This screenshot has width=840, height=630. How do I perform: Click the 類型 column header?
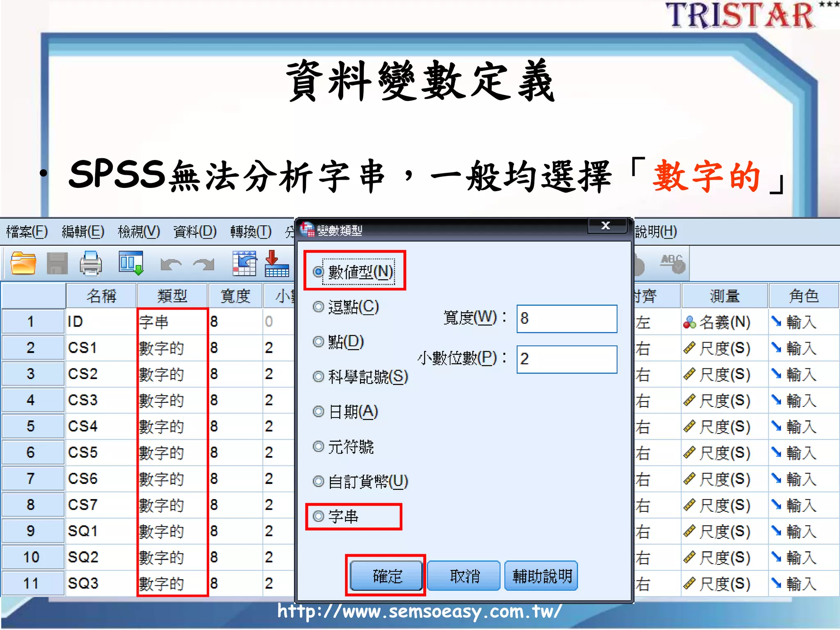[172, 296]
